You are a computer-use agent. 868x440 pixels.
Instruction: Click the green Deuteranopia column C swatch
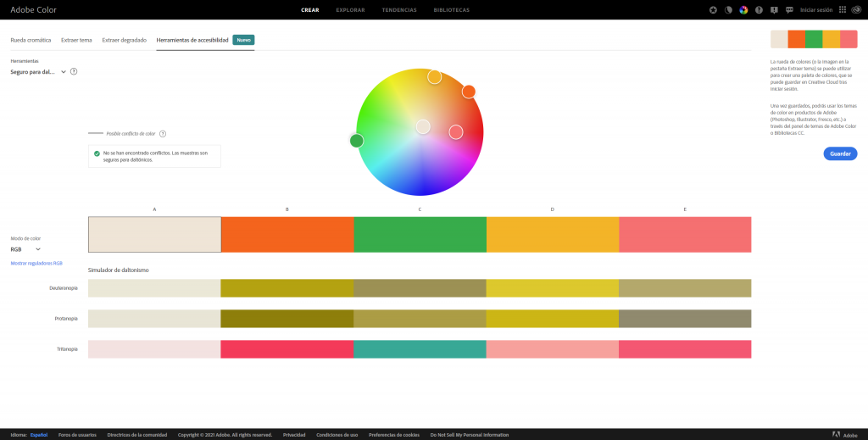[420, 287]
